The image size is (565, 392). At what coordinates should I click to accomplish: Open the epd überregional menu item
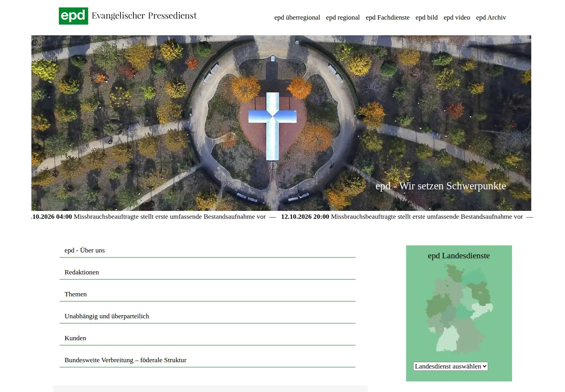[x=297, y=18]
